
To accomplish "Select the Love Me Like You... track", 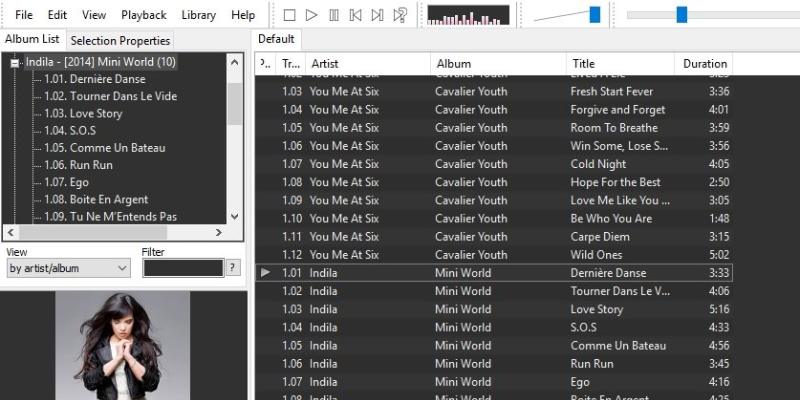I will [x=494, y=200].
